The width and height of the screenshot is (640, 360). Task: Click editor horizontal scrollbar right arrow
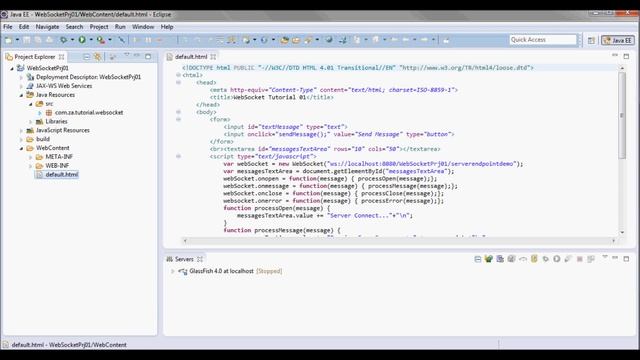[x=613, y=241]
